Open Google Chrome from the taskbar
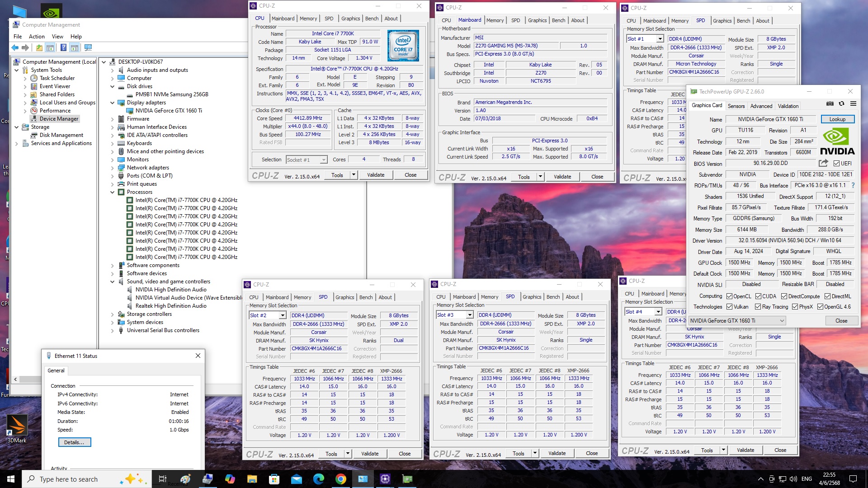 pos(341,479)
